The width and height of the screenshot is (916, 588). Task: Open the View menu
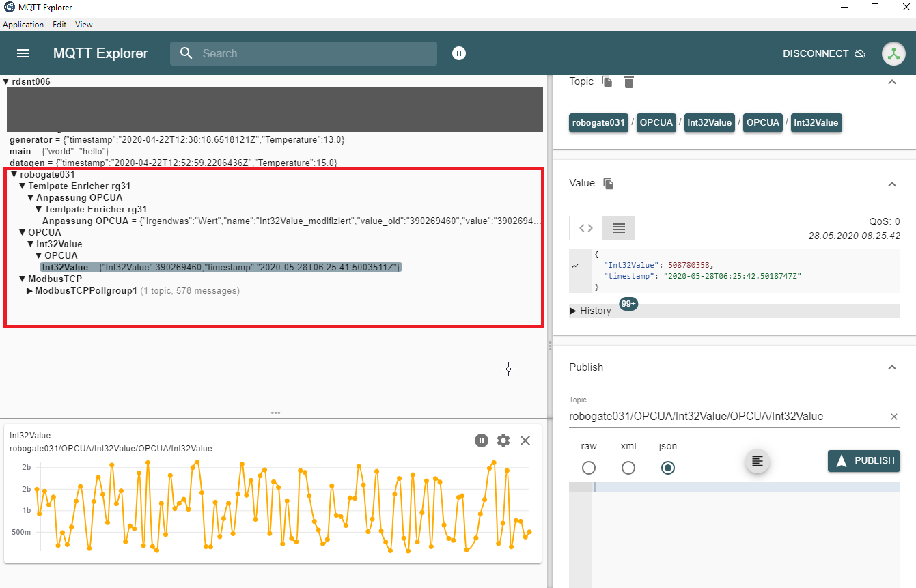[83, 24]
